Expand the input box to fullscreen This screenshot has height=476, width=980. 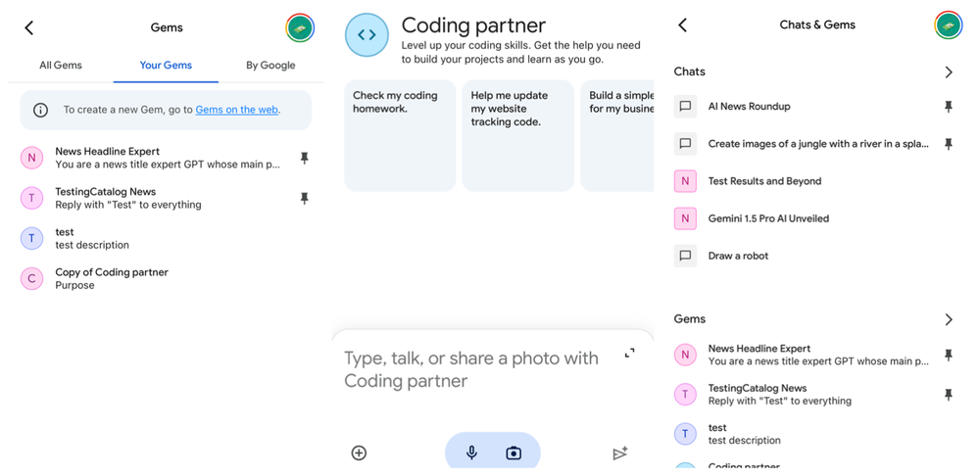(629, 353)
